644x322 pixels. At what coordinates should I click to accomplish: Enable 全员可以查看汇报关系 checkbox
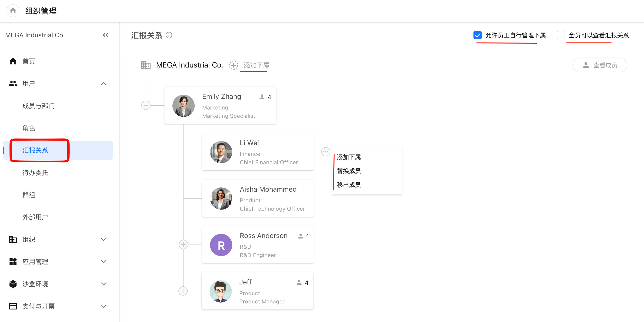[x=561, y=35]
